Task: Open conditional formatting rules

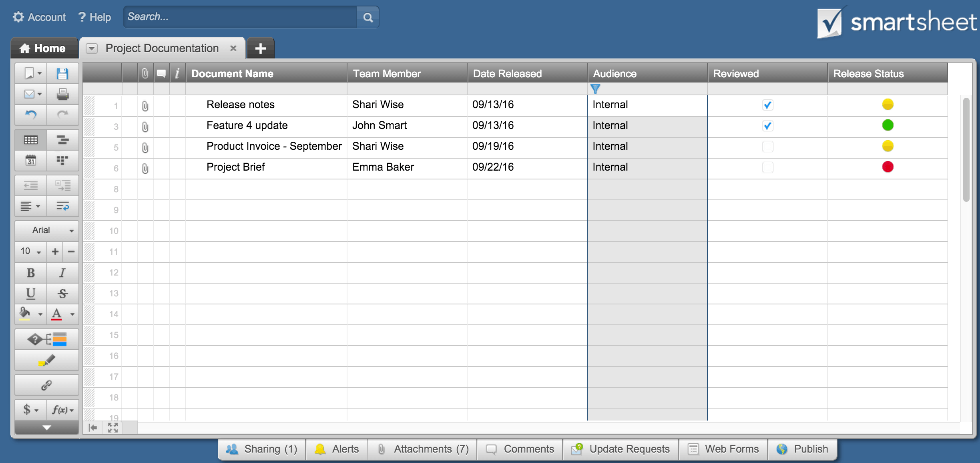Action: [46, 338]
